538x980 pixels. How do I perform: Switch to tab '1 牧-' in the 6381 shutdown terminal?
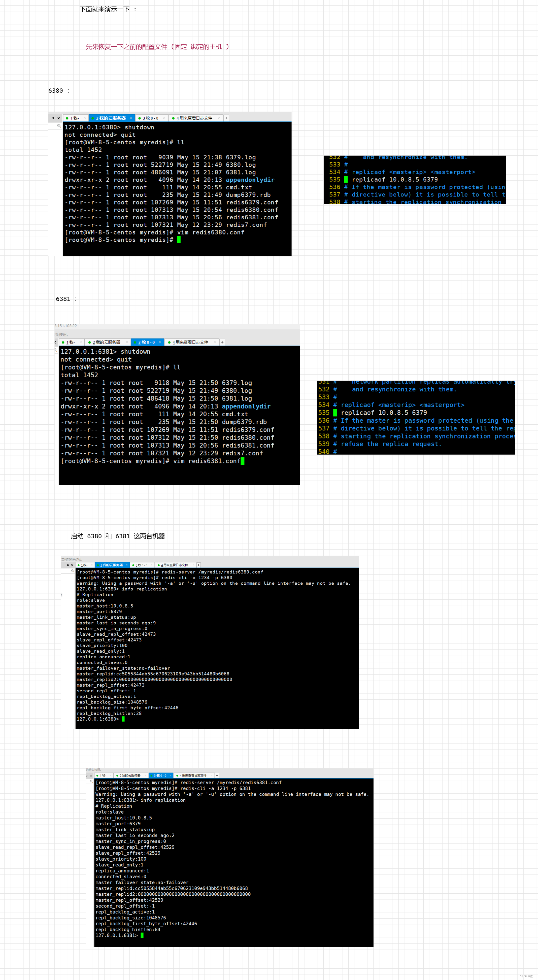click(x=72, y=342)
